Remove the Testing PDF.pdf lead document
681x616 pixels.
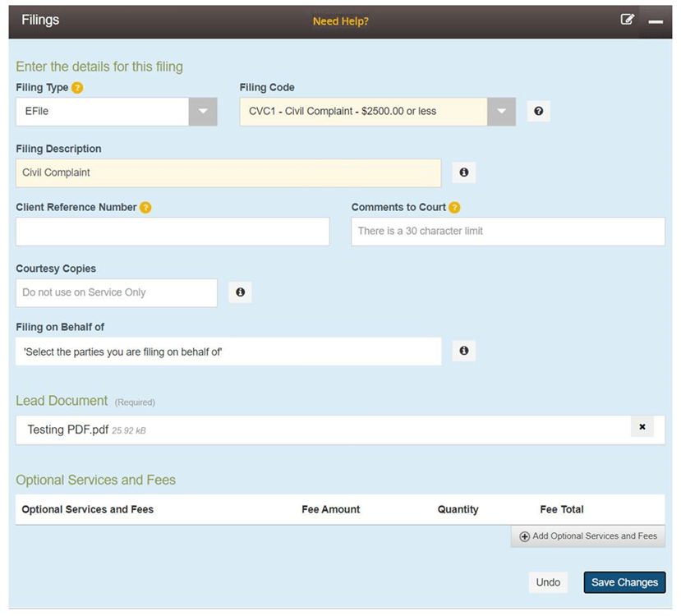(x=642, y=427)
